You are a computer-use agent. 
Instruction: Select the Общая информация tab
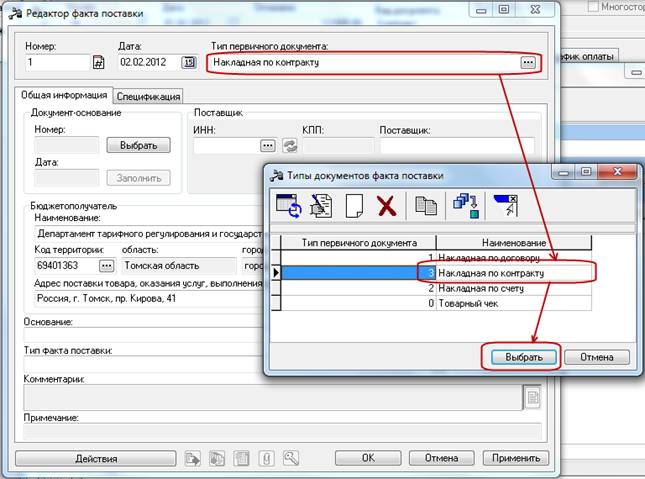click(x=63, y=96)
